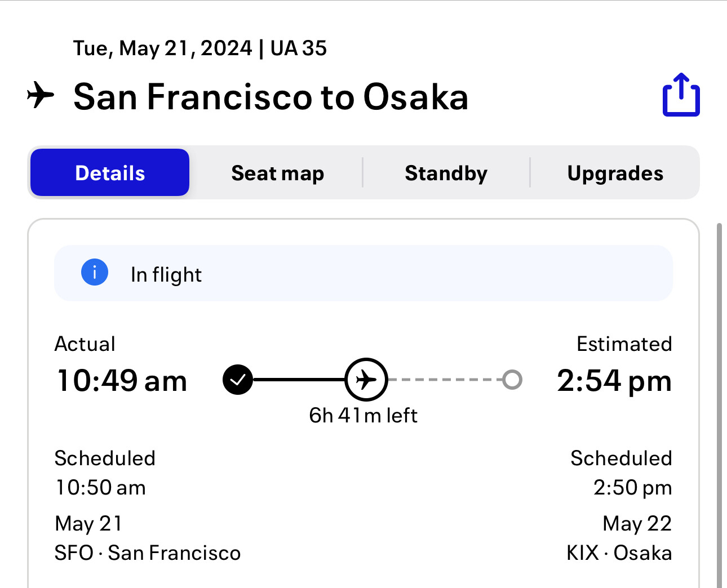Click the San Francisco to Osaka title
This screenshot has width=727, height=588.
pos(271,97)
